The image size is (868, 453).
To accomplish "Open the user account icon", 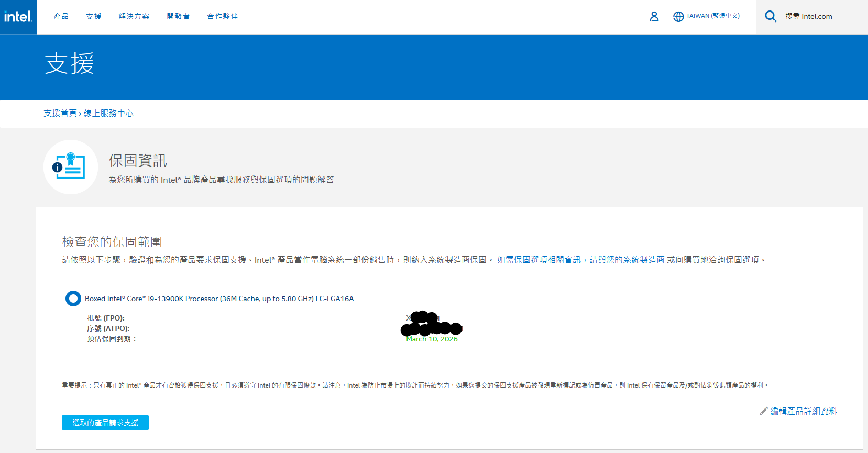I will pyautogui.click(x=654, y=17).
